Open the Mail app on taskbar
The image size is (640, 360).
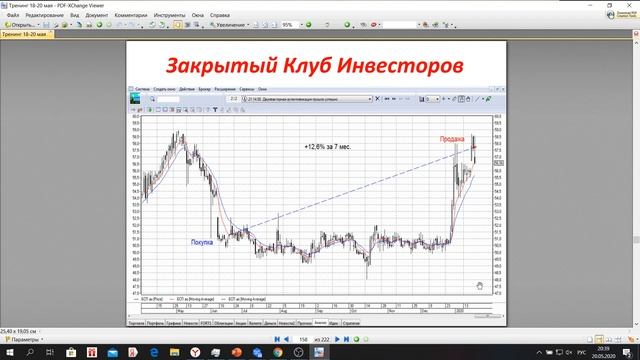point(113,352)
